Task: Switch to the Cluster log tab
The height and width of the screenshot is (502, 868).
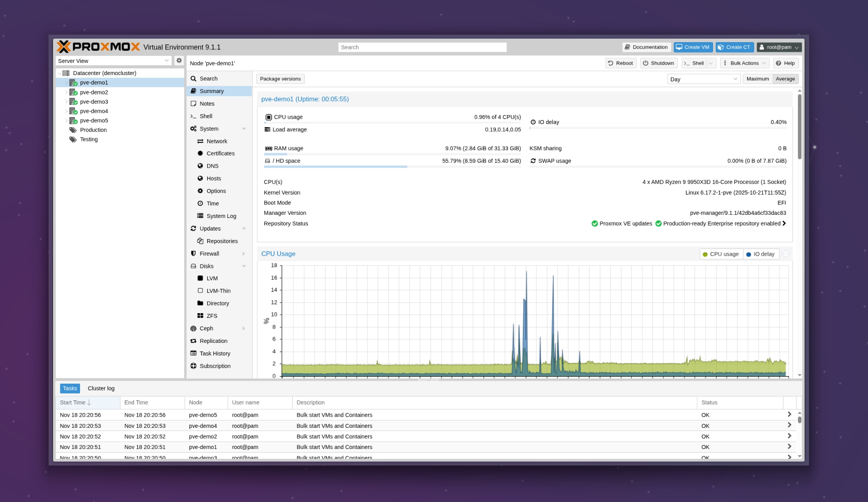Action: tap(101, 388)
